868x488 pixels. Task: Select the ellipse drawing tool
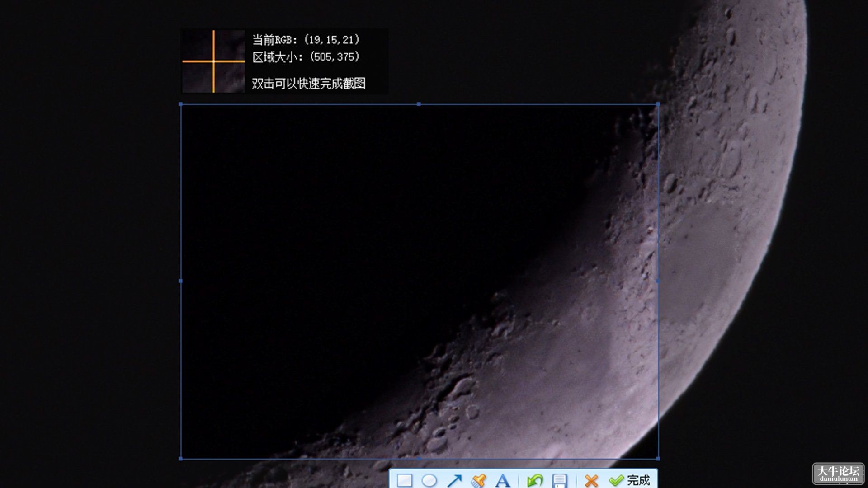click(x=429, y=480)
